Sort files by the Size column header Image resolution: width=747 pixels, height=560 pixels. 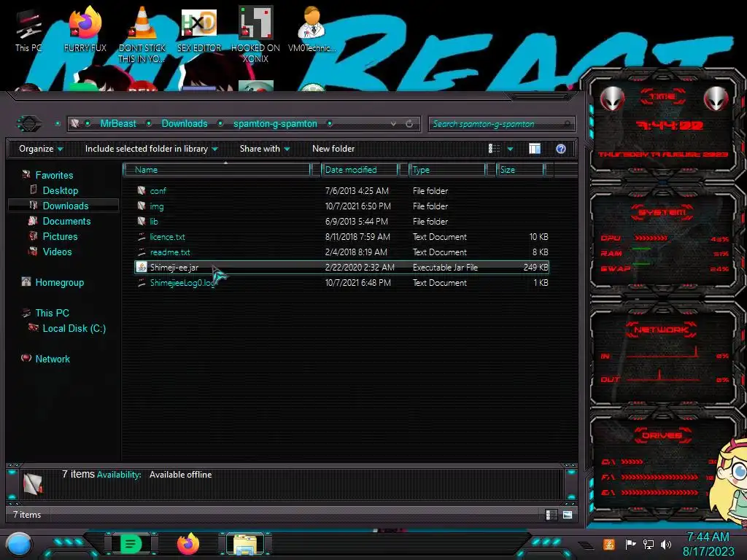[x=520, y=170]
